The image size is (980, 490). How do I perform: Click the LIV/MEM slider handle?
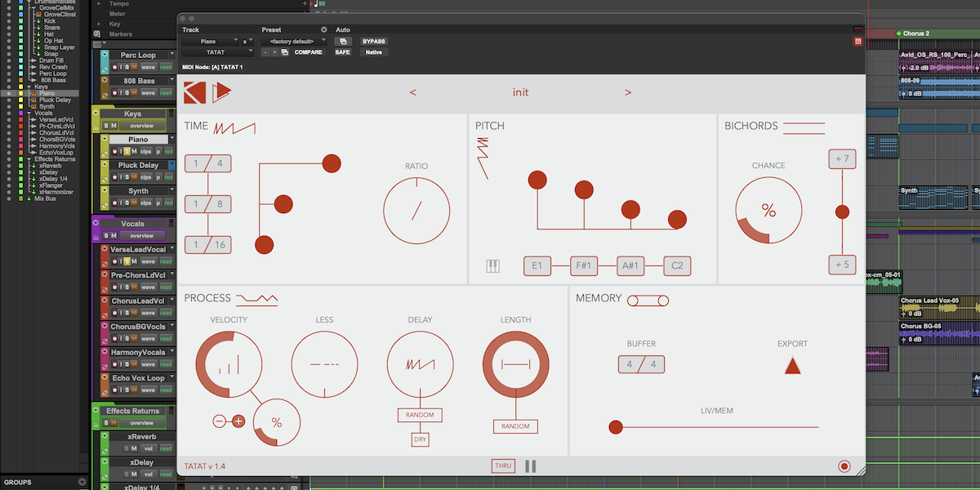[616, 427]
